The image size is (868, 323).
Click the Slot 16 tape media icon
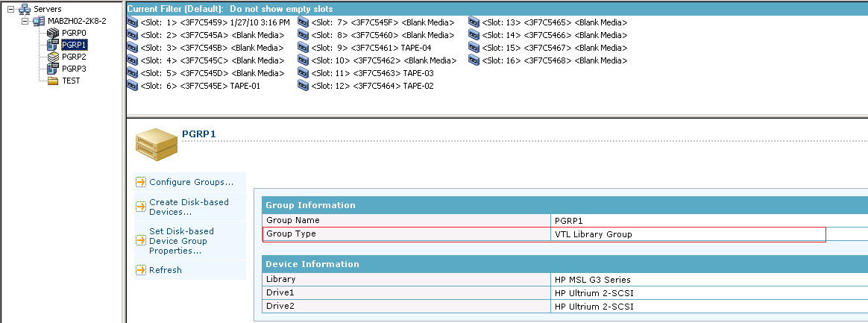point(474,60)
